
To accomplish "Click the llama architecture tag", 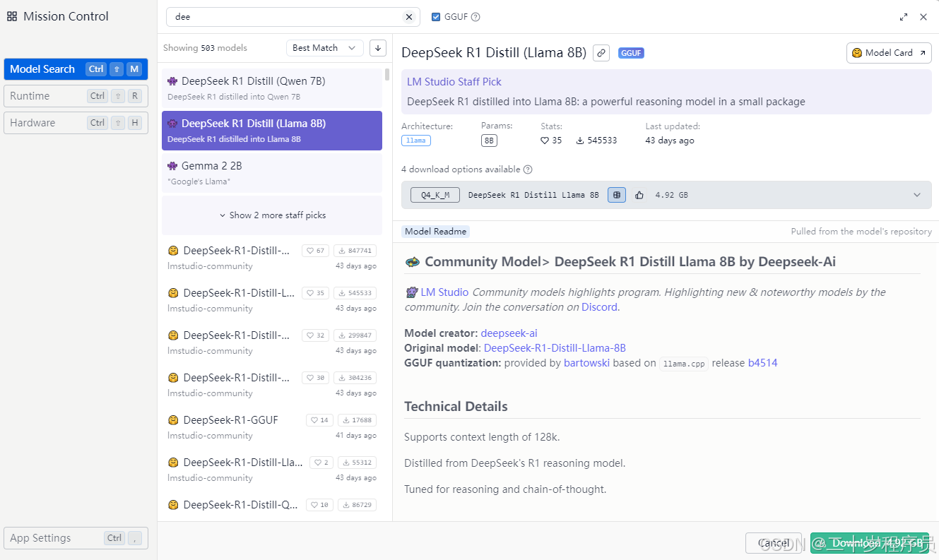I will [416, 141].
